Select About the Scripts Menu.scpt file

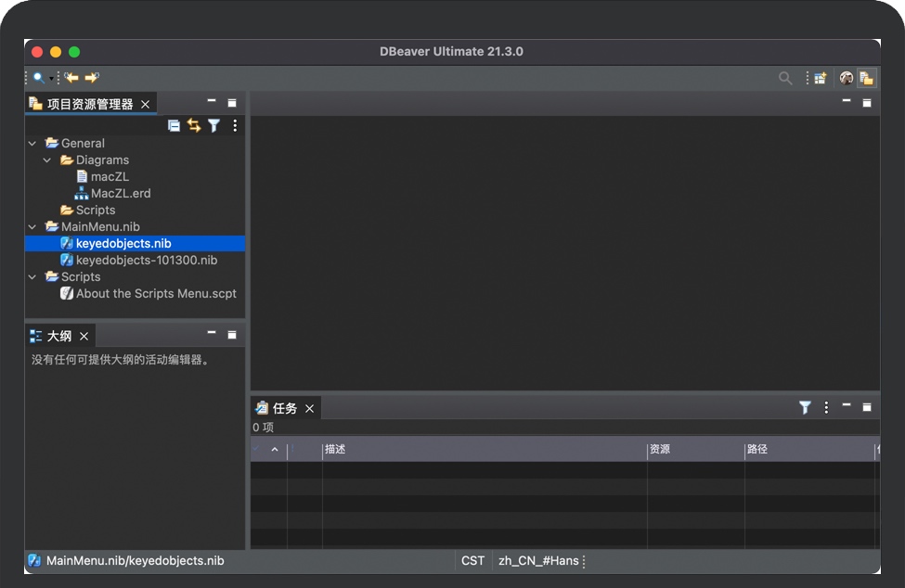[156, 294]
